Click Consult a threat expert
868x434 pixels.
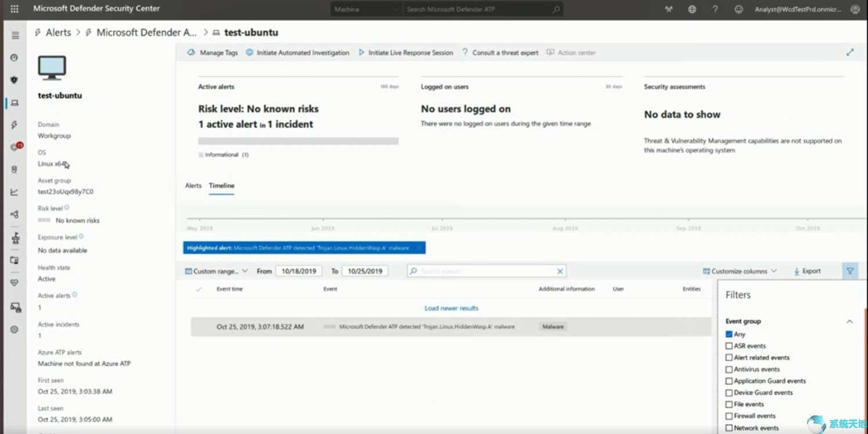coord(500,52)
